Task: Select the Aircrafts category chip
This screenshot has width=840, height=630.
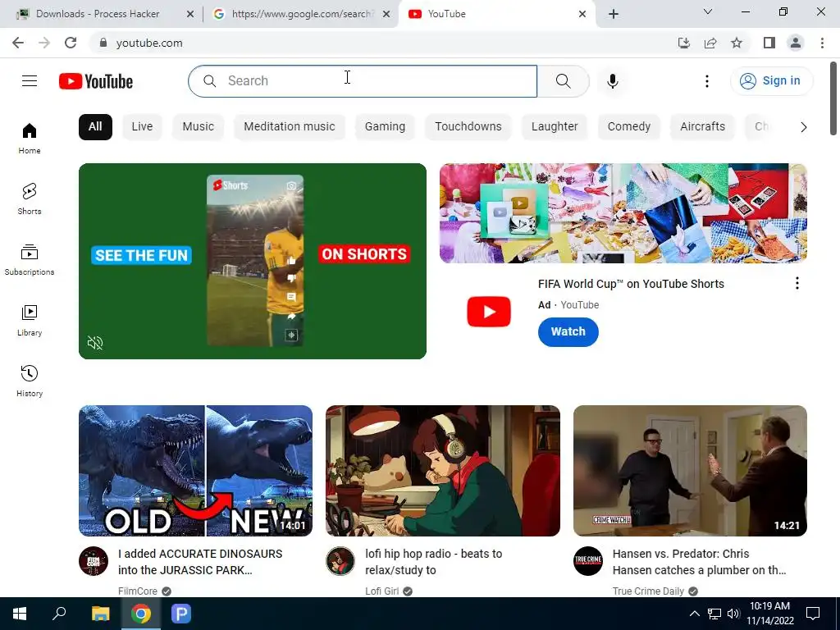Action: (702, 127)
